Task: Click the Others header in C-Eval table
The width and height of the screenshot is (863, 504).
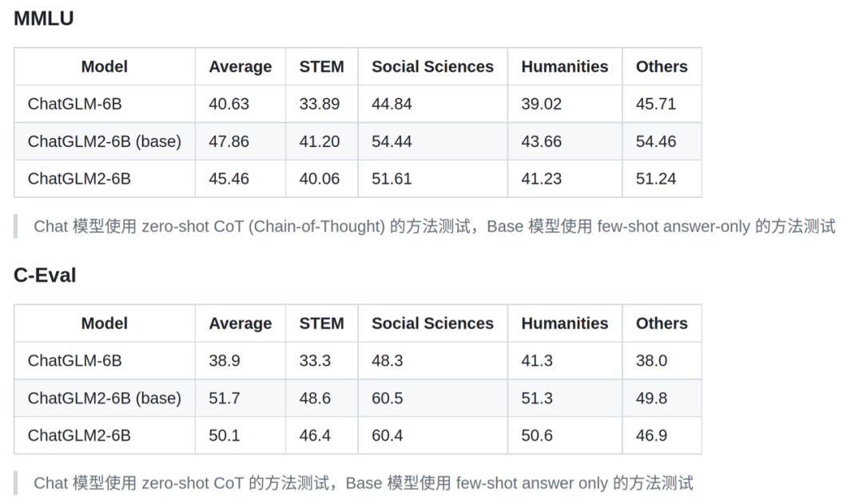Action: (x=662, y=323)
